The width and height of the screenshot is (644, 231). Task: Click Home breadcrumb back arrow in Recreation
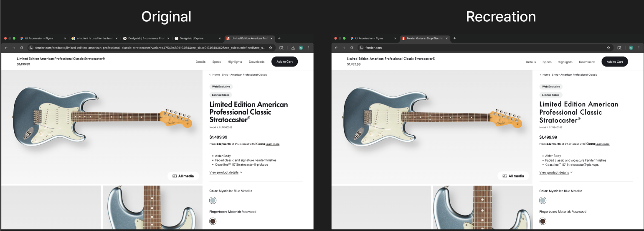540,74
